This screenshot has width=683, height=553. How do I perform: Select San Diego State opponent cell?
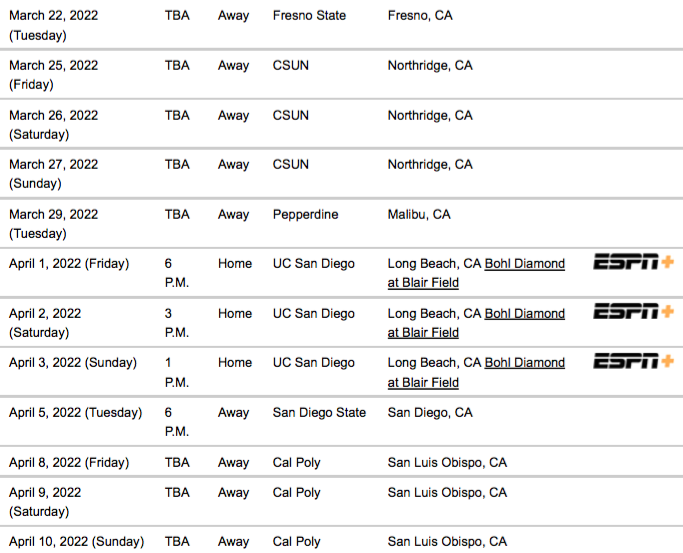click(x=319, y=412)
